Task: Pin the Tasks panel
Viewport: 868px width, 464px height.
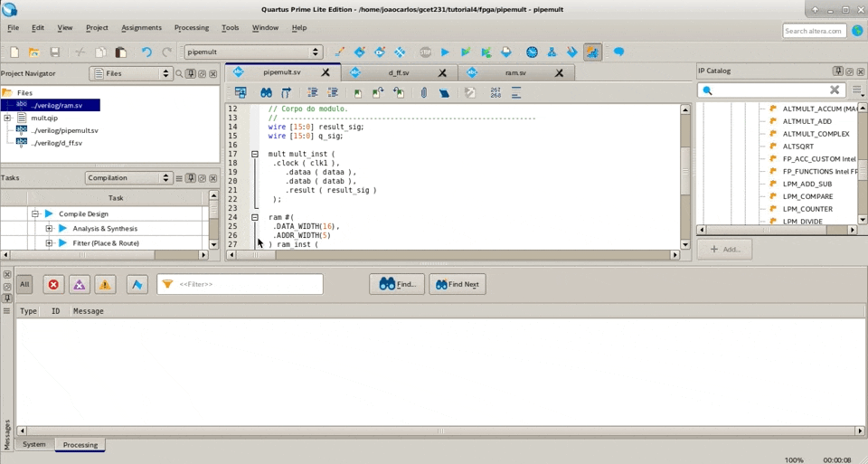Action: 191,178
